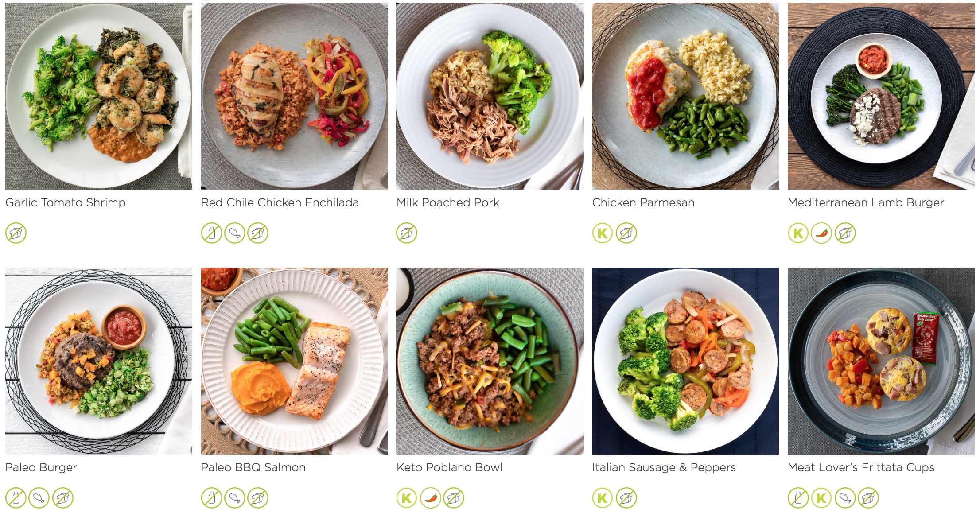Click the Milk Poached Pork plate photo
The width and height of the screenshot is (980, 513).
click(490, 96)
